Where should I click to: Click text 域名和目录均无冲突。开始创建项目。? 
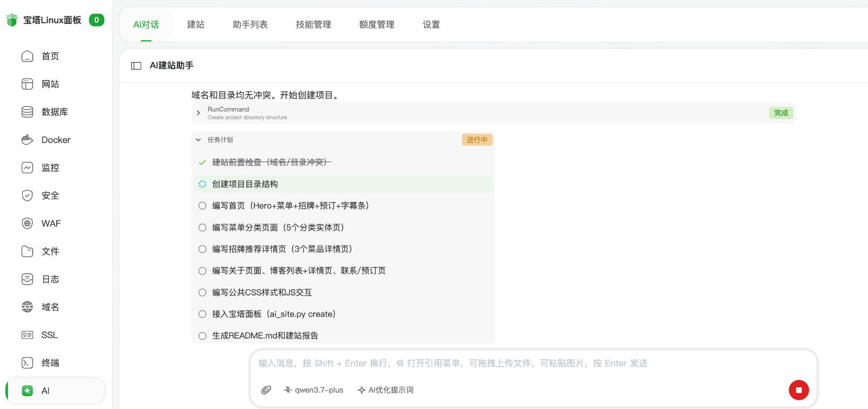click(x=266, y=95)
